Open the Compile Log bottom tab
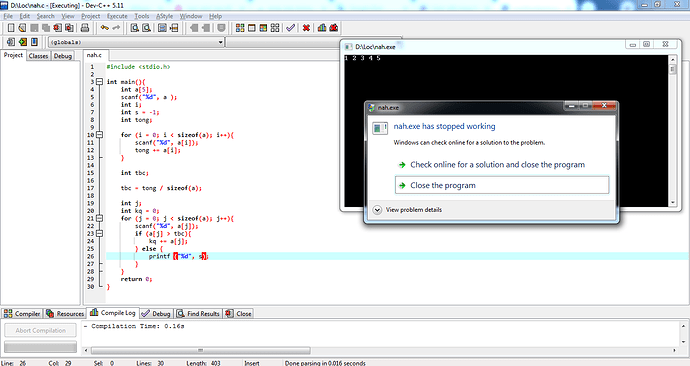 coord(113,313)
